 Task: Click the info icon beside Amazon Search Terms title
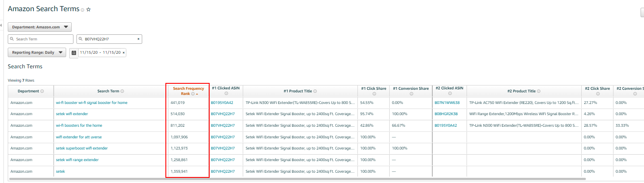82,9
